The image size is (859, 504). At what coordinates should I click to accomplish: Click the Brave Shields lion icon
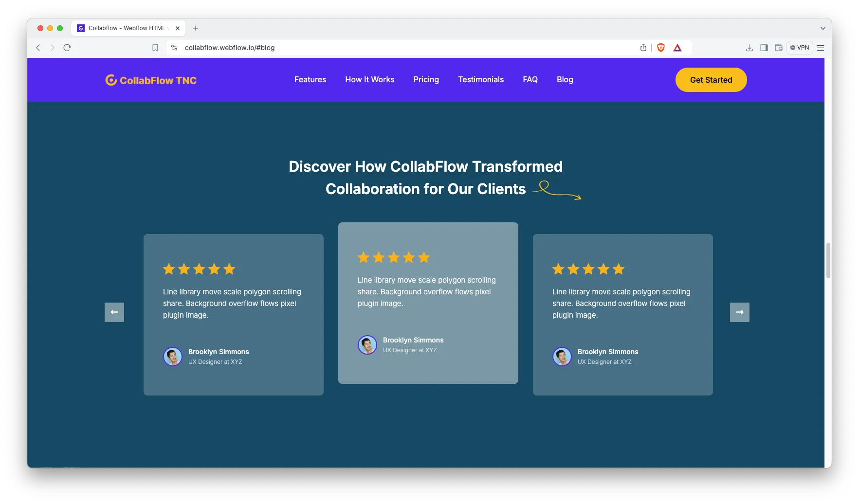[x=661, y=48]
